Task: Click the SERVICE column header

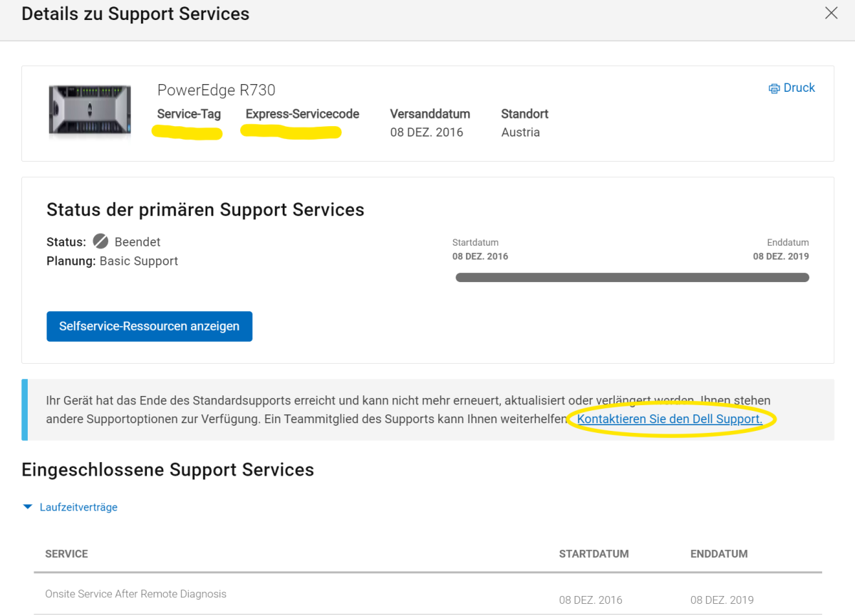Action: click(x=66, y=553)
